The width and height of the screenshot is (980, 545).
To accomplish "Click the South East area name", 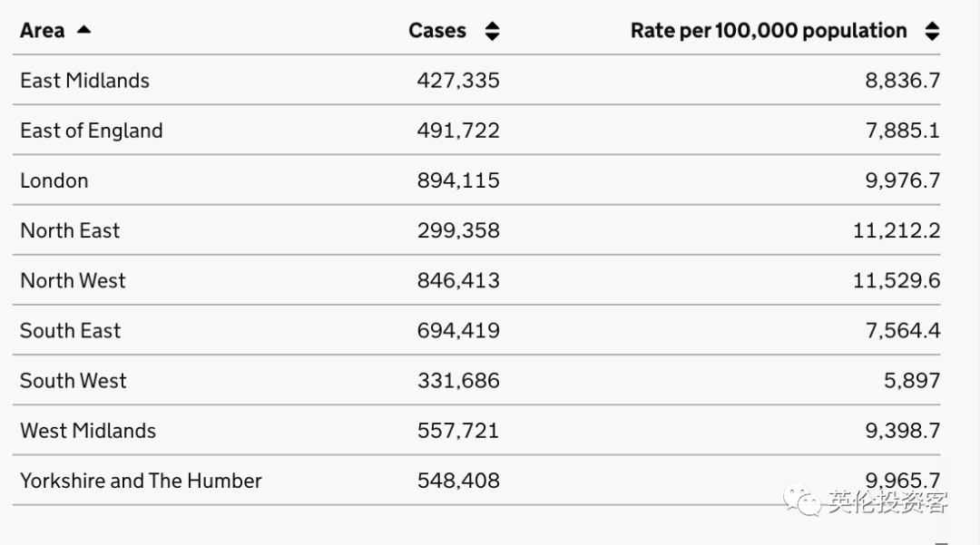I will coord(70,330).
